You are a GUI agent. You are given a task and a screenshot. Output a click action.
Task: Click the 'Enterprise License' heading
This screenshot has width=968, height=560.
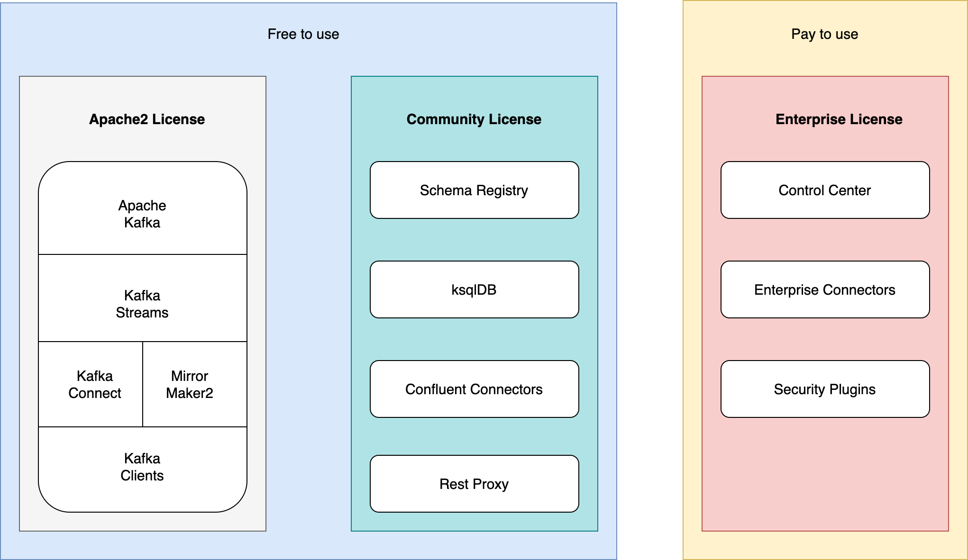pyautogui.click(x=839, y=119)
